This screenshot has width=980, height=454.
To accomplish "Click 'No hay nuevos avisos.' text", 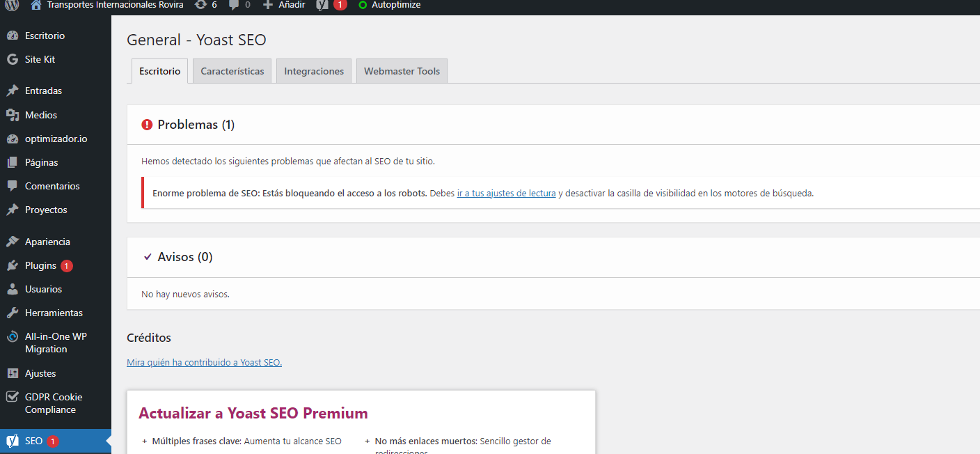I will (185, 294).
